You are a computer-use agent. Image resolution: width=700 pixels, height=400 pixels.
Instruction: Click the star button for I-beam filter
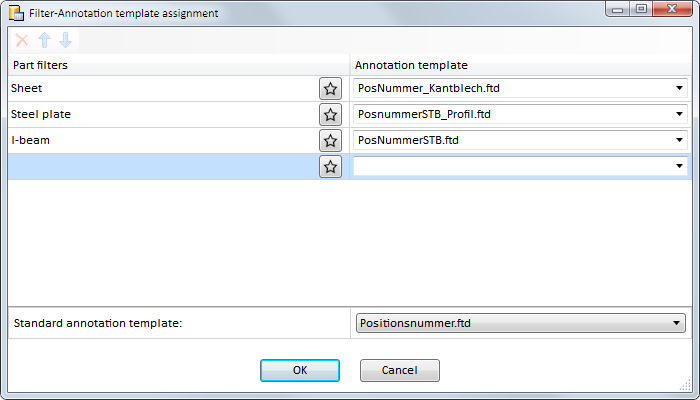point(330,140)
